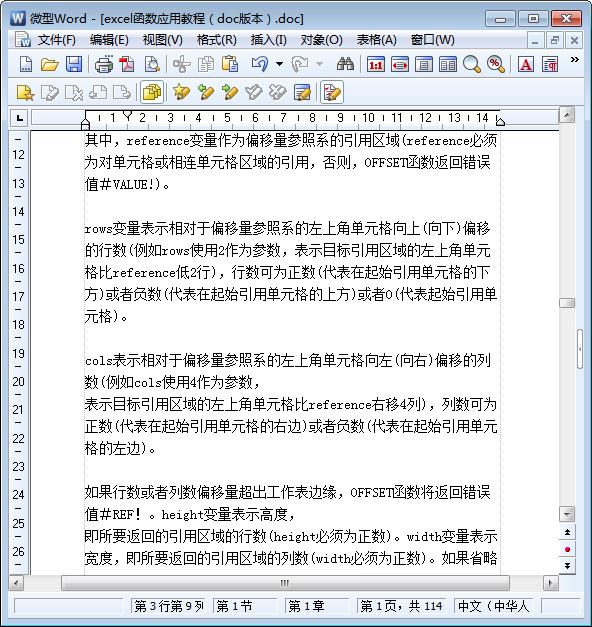Open zoom percentage magnifier
This screenshot has height=627, width=592.
pos(496,64)
